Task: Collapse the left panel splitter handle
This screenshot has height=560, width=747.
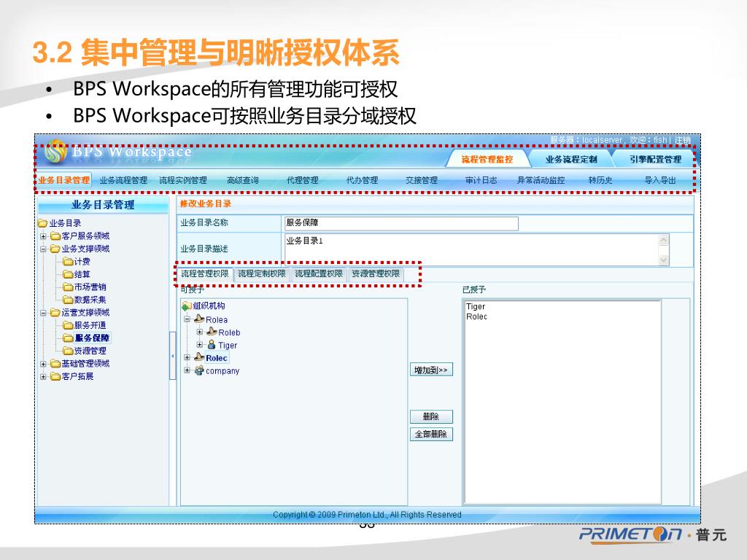Action: (172, 356)
